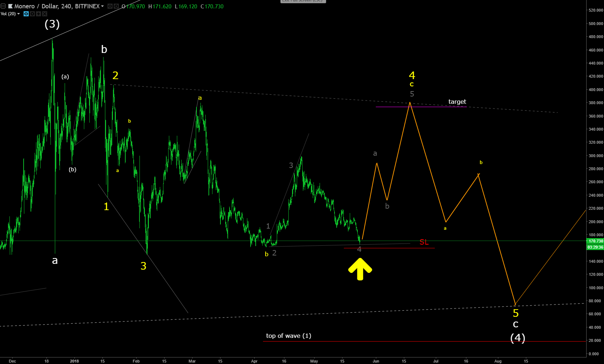The image size is (604, 364).
Task: Click the open value 170.970
Action: pos(135,7)
